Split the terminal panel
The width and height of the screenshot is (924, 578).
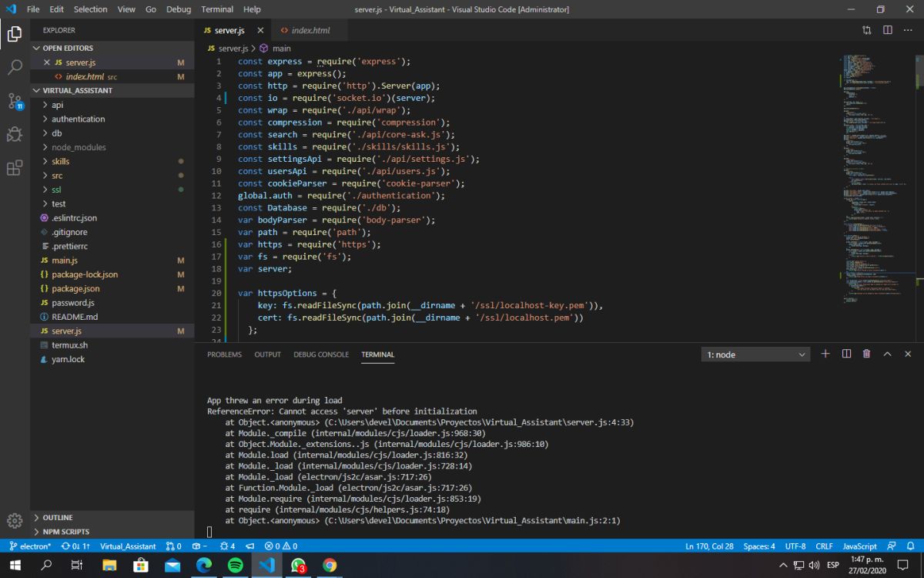[x=846, y=354]
